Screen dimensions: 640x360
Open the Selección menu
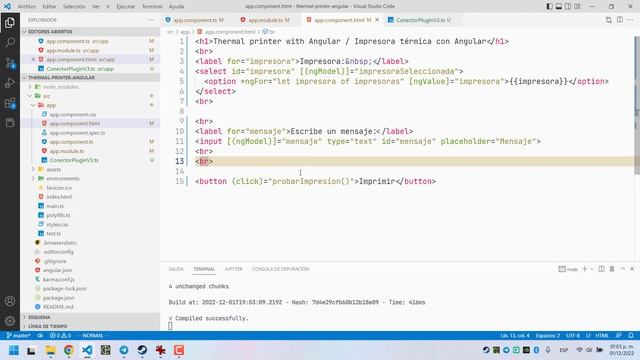(74, 7)
